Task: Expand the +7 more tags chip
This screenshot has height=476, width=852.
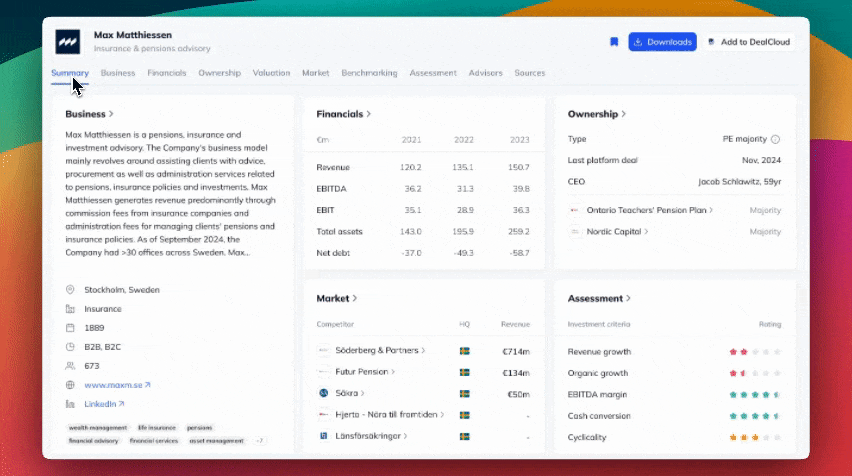Action: 260,441
